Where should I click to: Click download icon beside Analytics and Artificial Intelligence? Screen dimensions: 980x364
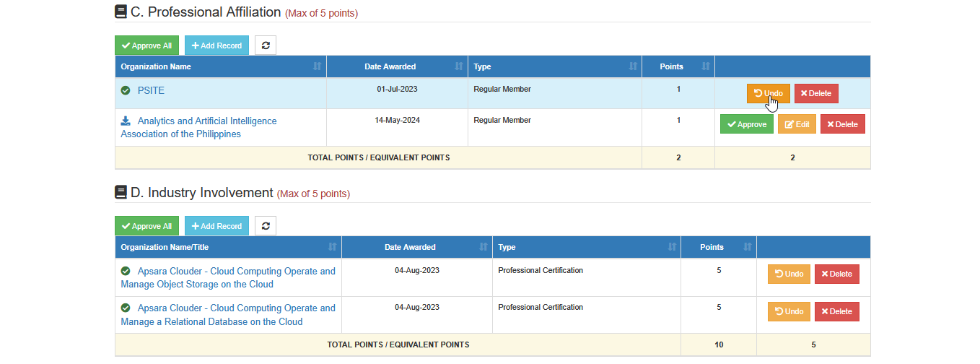pos(126,121)
